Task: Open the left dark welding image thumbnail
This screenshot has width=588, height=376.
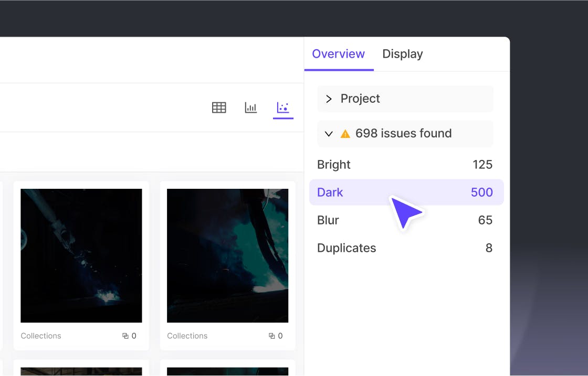Action: [81, 255]
